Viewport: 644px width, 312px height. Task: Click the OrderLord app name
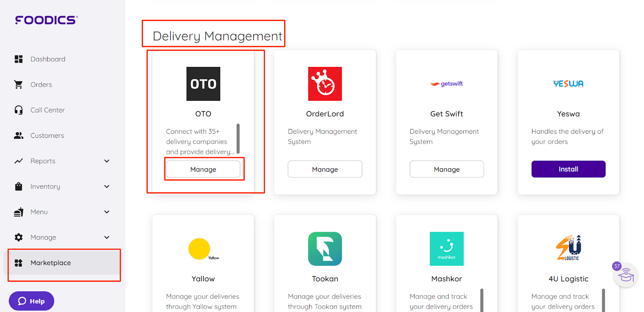(x=325, y=114)
